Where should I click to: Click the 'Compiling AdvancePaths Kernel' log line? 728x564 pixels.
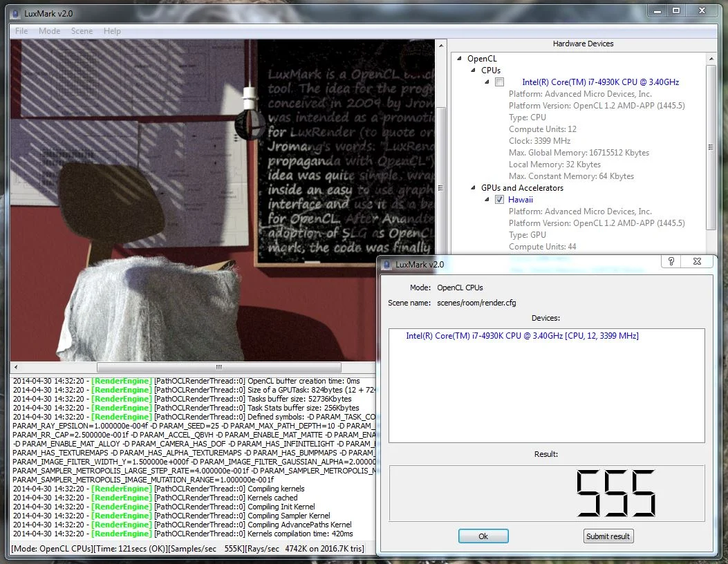pyautogui.click(x=183, y=525)
